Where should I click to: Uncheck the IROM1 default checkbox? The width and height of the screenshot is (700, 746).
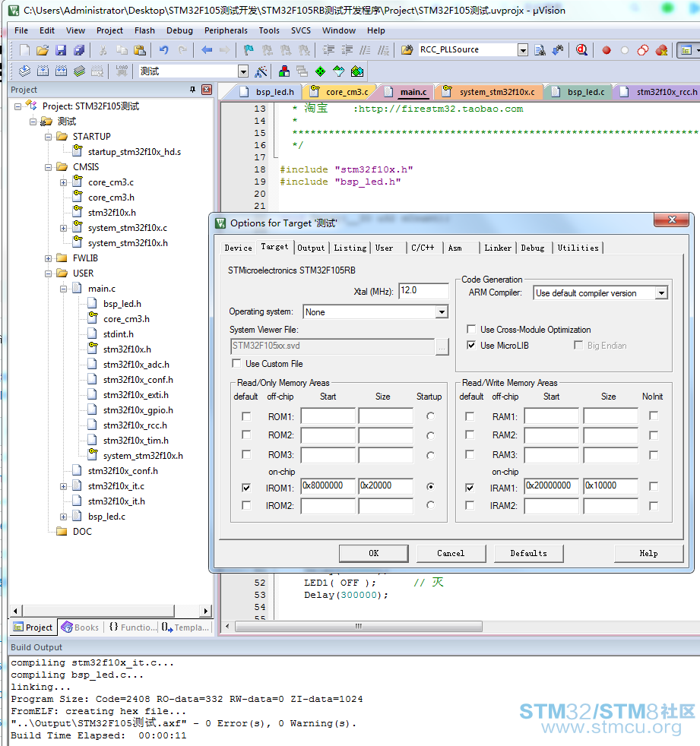tap(246, 487)
